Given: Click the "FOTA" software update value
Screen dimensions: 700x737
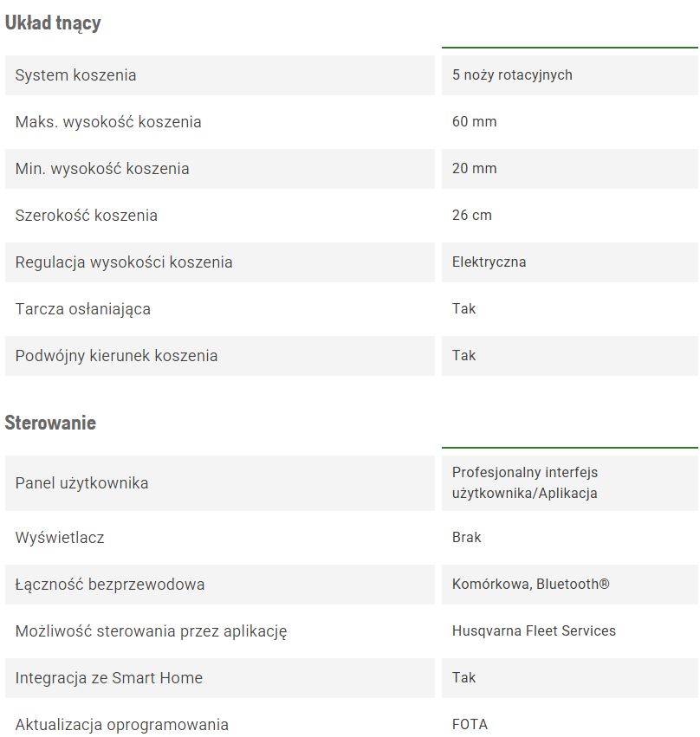Looking at the screenshot, I should (470, 725).
